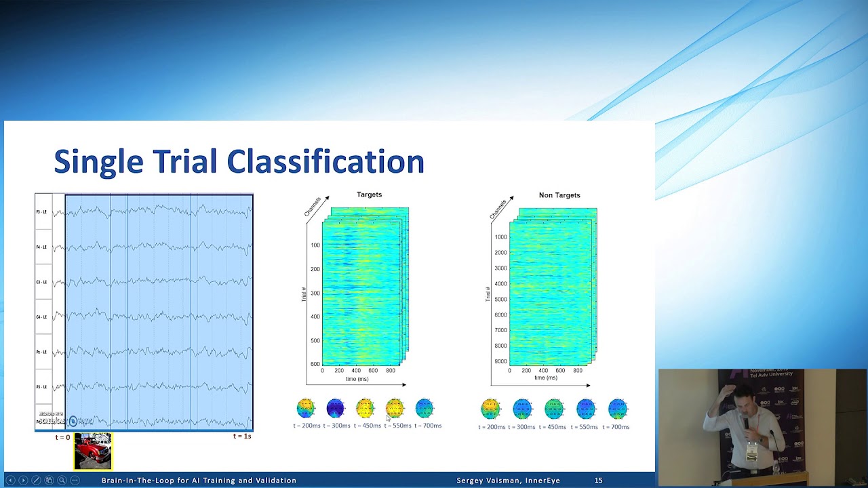Click the "C3 - LE" channel label

tap(41, 282)
